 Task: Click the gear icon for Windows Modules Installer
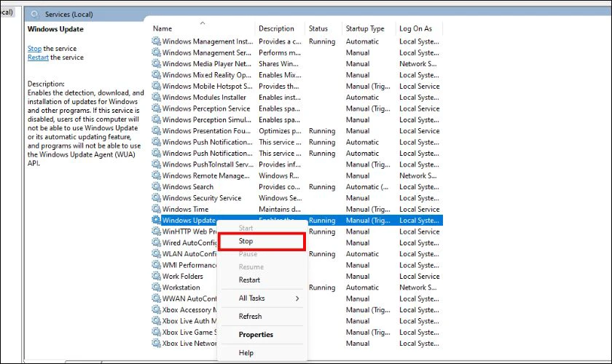pyautogui.click(x=156, y=97)
